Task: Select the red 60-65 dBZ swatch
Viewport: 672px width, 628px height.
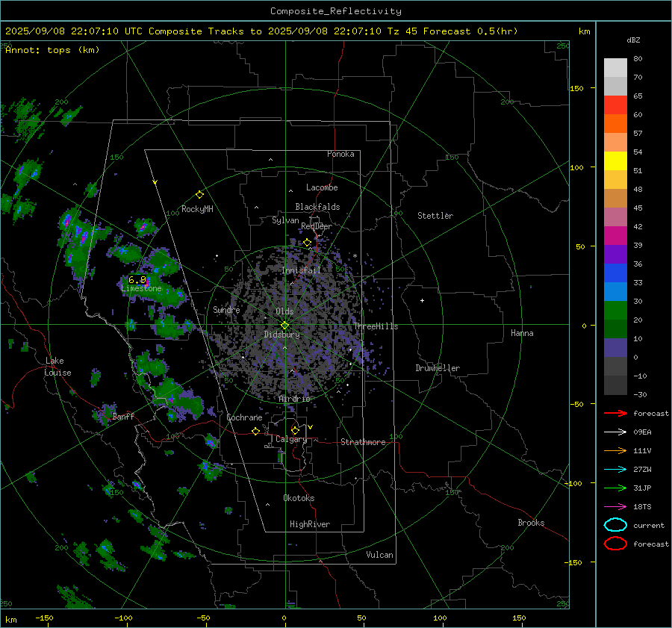Action: tap(615, 105)
